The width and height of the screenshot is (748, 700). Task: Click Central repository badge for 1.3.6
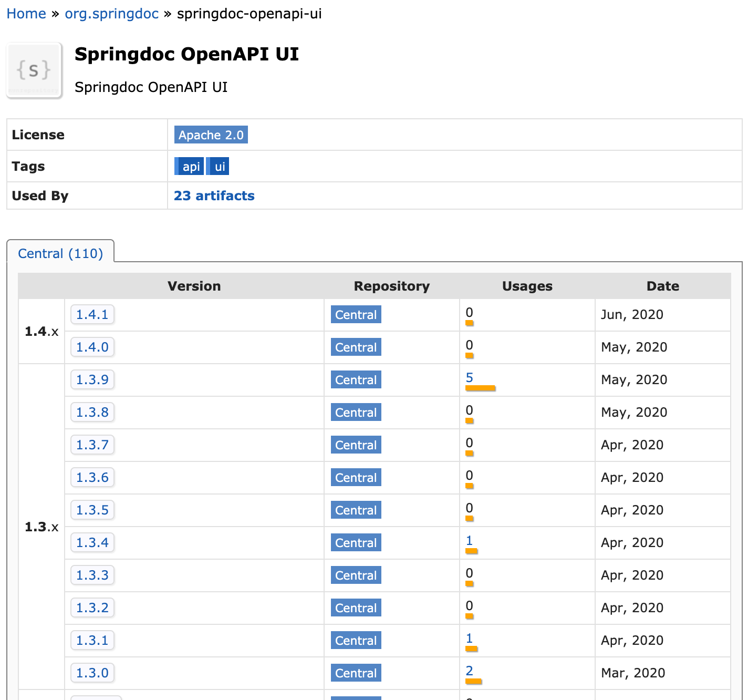point(356,478)
